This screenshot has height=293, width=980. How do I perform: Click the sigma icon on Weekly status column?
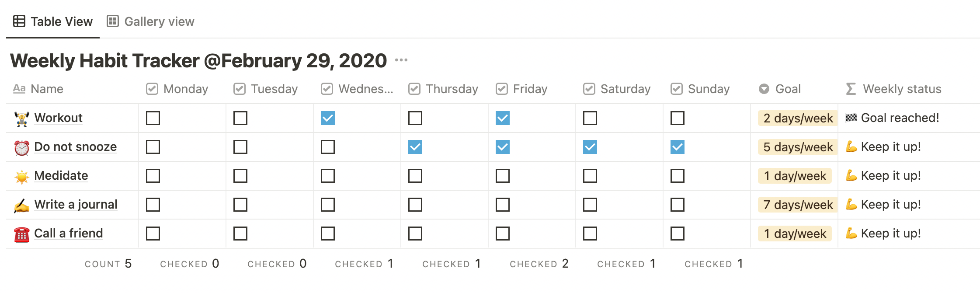point(851,89)
